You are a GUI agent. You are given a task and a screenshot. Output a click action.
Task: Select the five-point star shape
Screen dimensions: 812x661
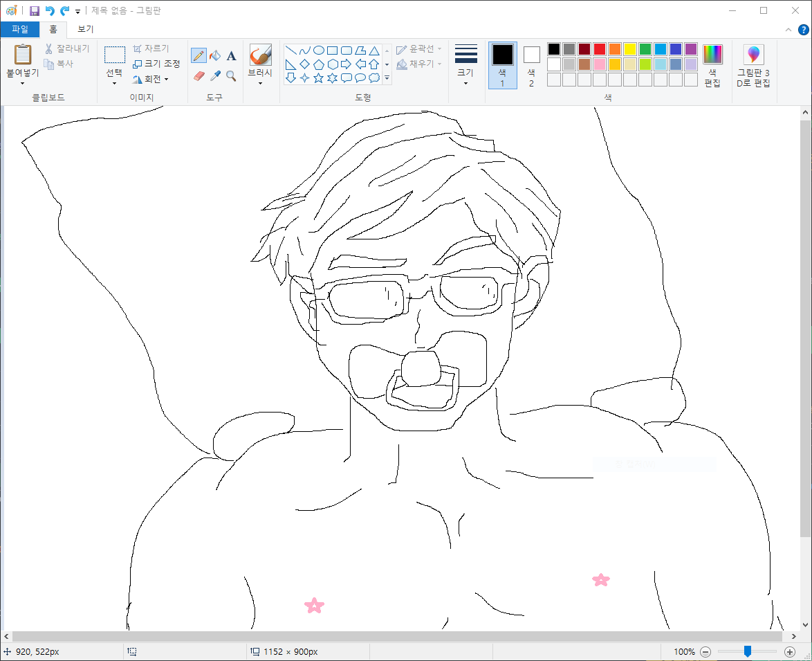pos(318,78)
